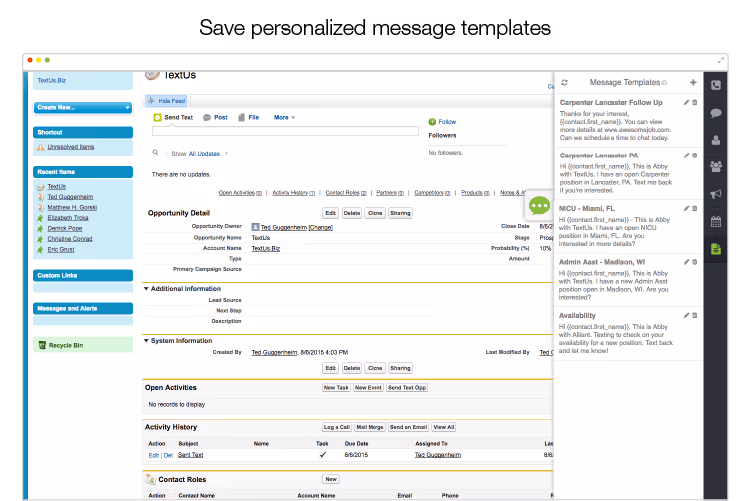Open the Unresolved Items shortcut link

pos(70,147)
